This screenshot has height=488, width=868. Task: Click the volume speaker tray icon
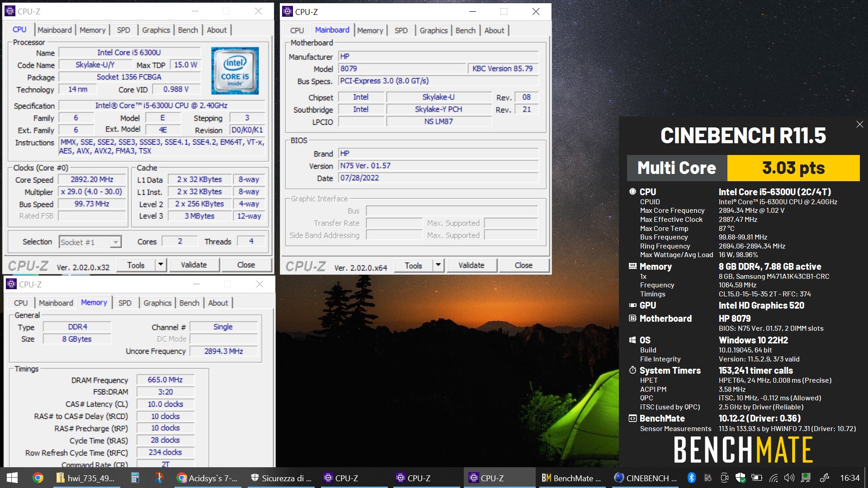point(789,478)
